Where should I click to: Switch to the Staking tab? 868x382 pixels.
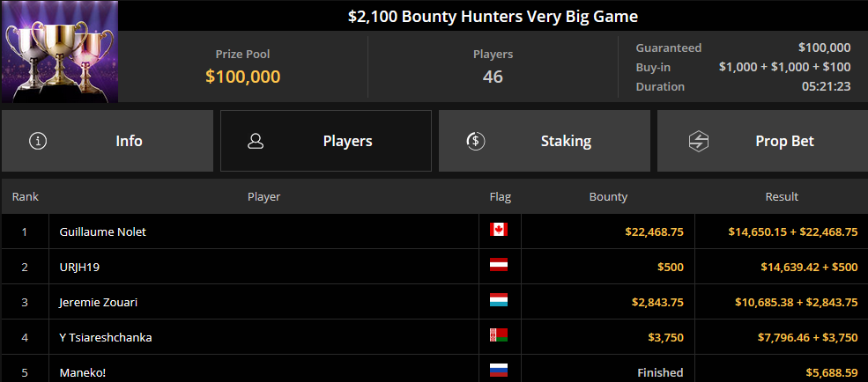[x=545, y=141]
